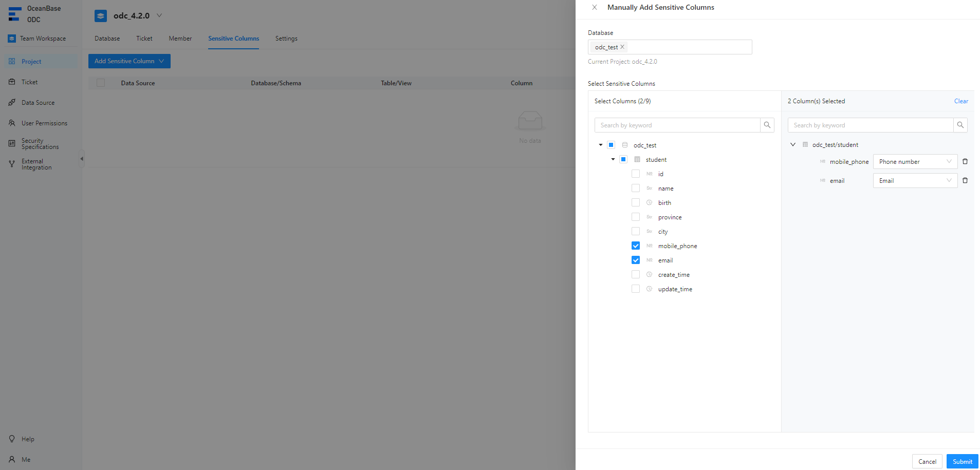
Task: Remove the odc_test database tag
Action: [x=622, y=47]
